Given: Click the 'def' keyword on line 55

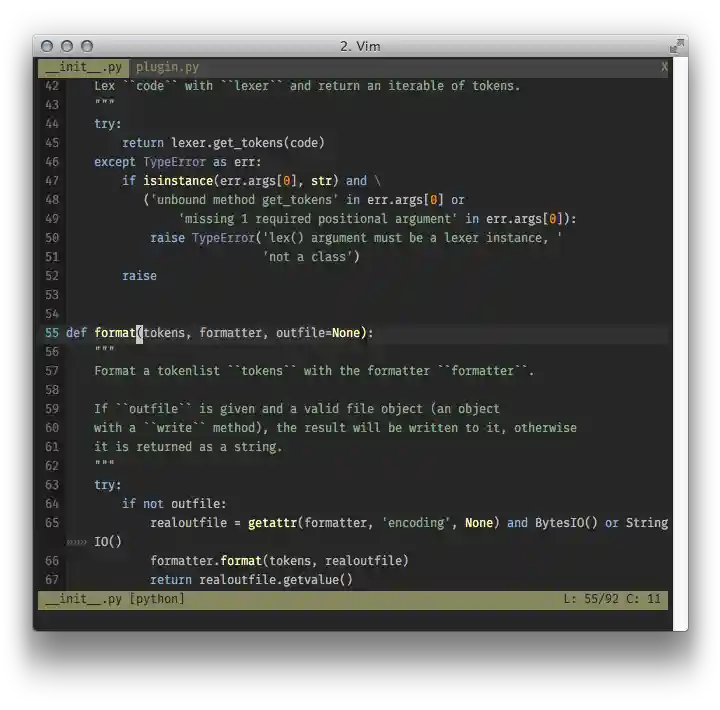Looking at the screenshot, I should pyautogui.click(x=76, y=333).
